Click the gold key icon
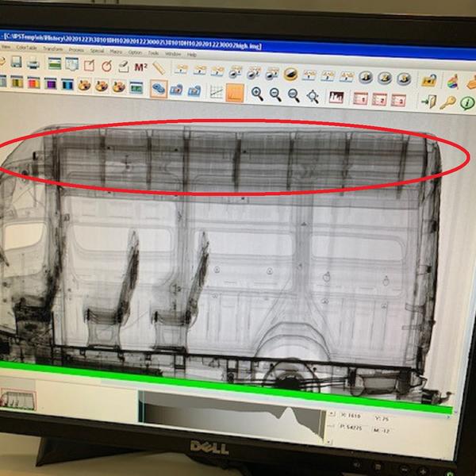476x476 pixels. tap(447, 102)
